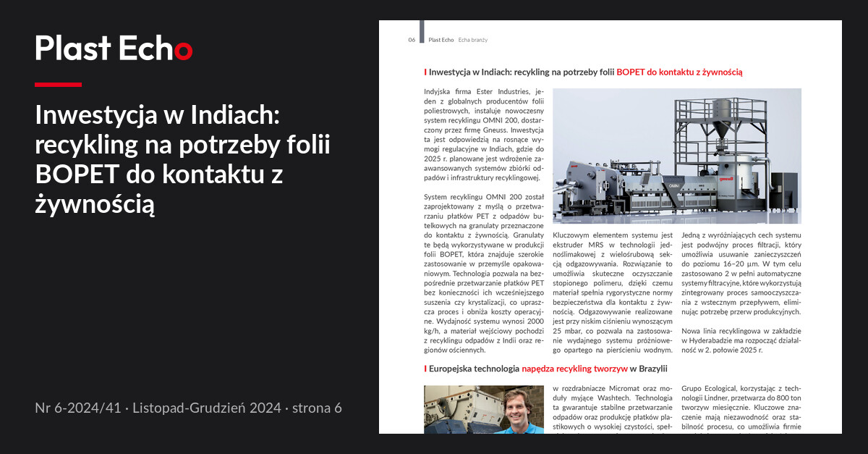
Task: Click the red text 'BOPET do kontaktu z żywnością'
Action: click(x=680, y=72)
